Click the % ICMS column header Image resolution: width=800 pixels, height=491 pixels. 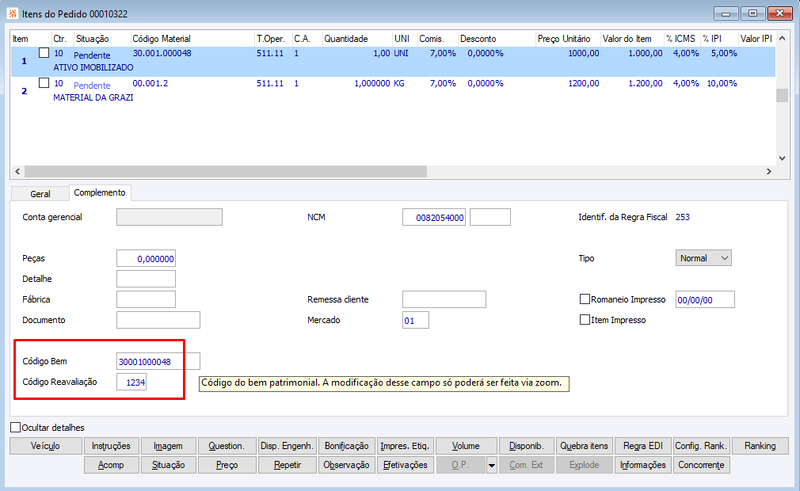click(x=681, y=39)
